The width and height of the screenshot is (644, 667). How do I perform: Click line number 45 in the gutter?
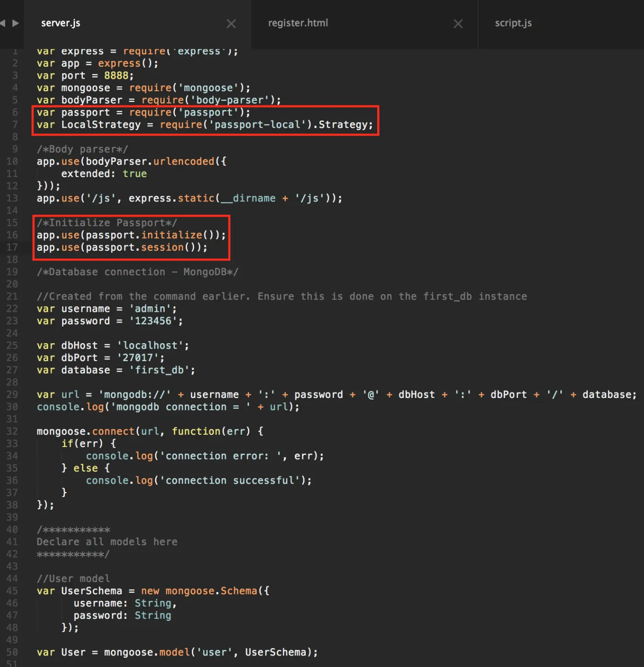click(x=12, y=591)
